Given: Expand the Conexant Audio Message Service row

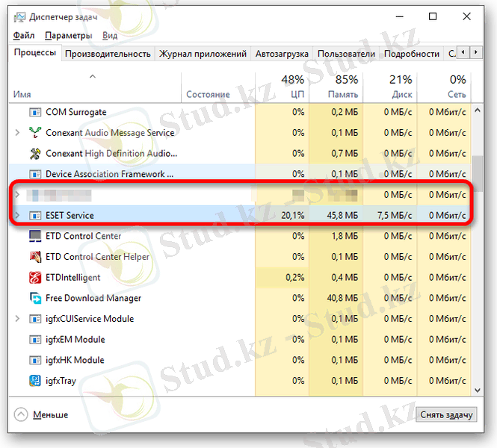Looking at the screenshot, I should [x=17, y=133].
